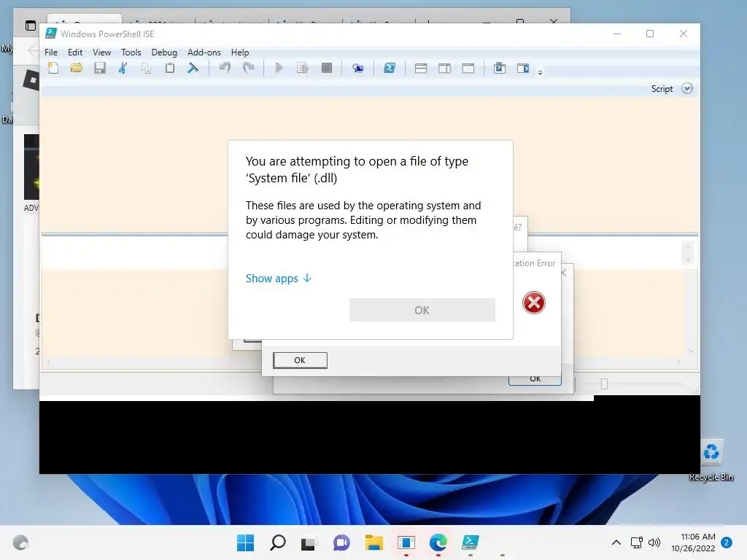Switch to PowerShell ISE taskbar icon

point(471,542)
